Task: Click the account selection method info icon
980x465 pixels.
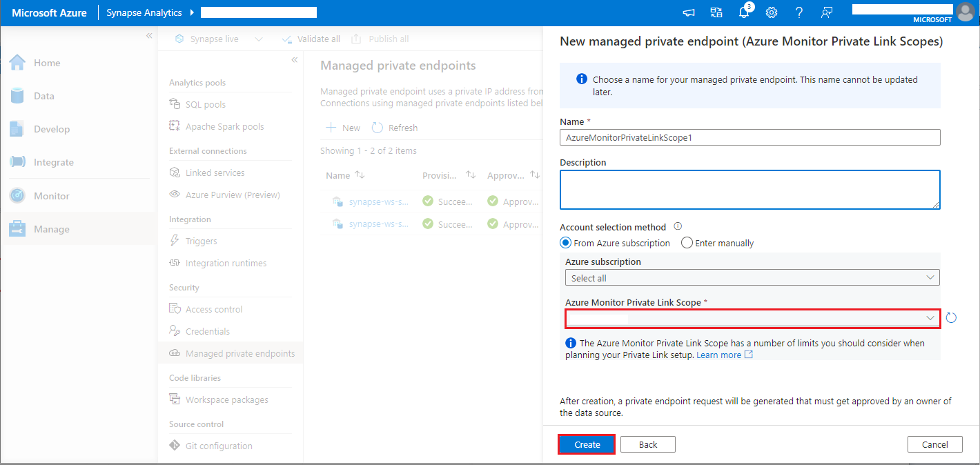Action: pyautogui.click(x=677, y=226)
